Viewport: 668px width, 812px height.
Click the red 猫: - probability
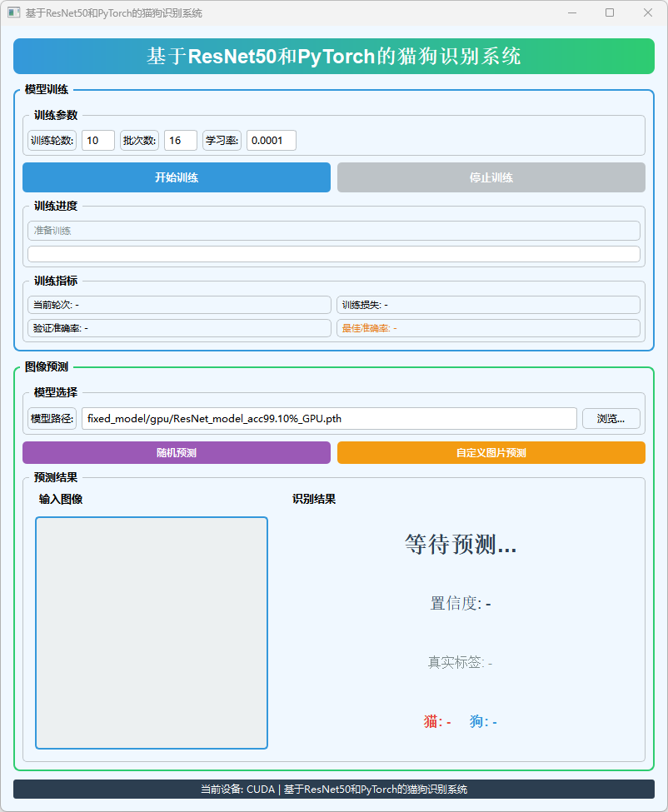pos(437,721)
